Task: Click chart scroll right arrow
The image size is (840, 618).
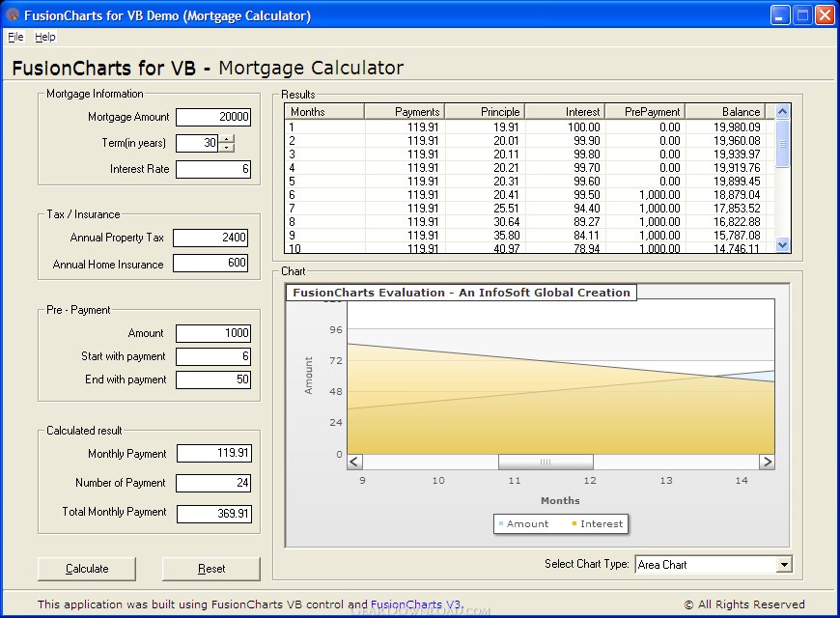Action: pyautogui.click(x=768, y=462)
